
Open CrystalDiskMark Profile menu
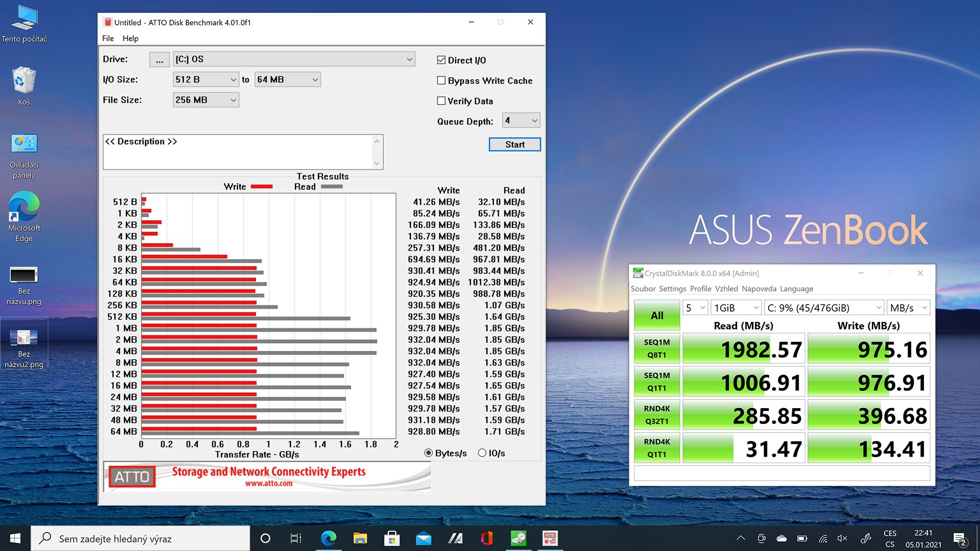pyautogui.click(x=701, y=289)
